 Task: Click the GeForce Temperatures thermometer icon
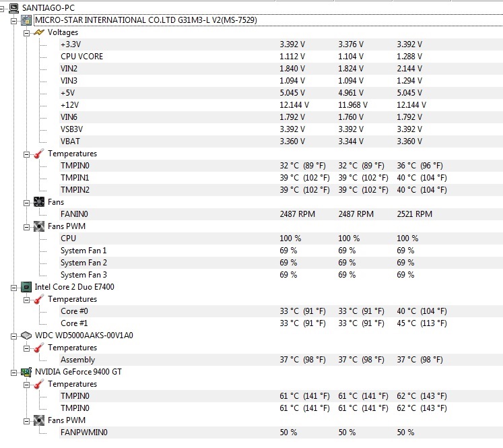point(39,384)
